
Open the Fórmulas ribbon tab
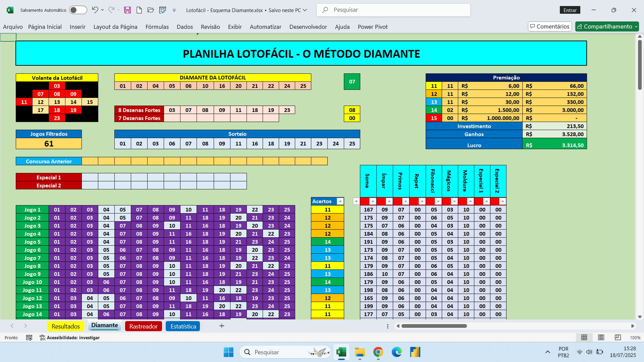click(x=157, y=27)
